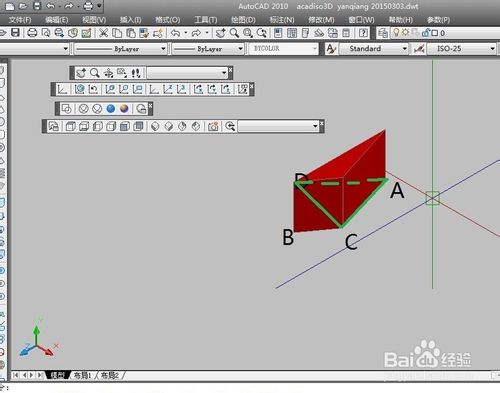
Task: Open the Standard text style dropdown
Action: [405, 49]
